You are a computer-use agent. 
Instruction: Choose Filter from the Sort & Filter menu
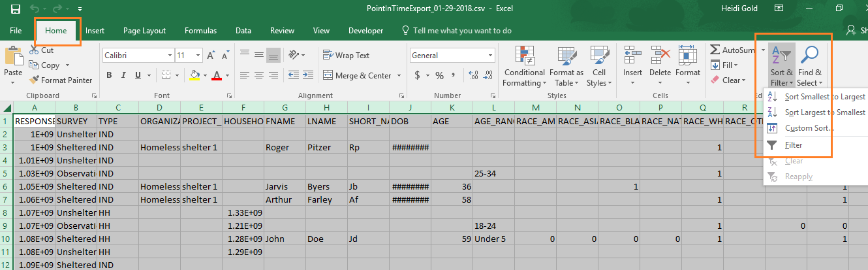793,145
